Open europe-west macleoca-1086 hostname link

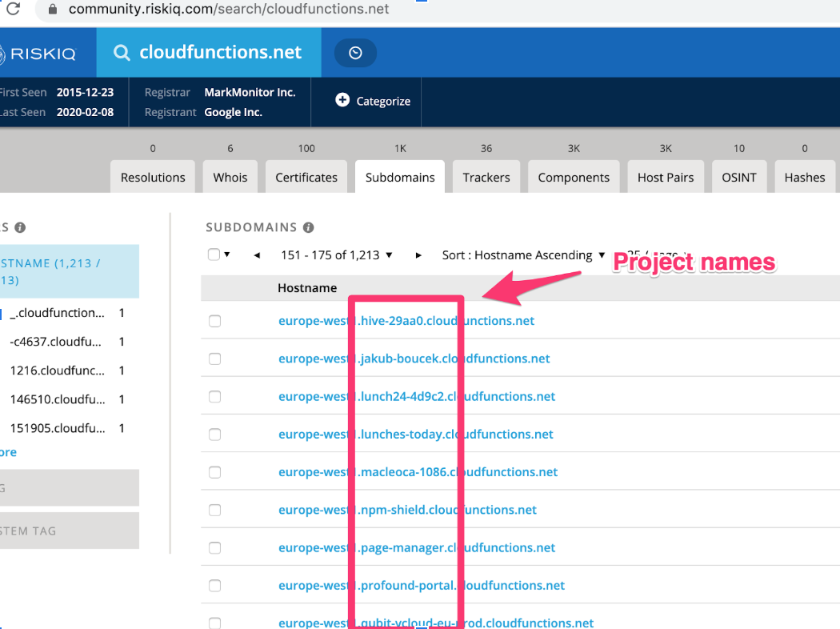(x=418, y=472)
